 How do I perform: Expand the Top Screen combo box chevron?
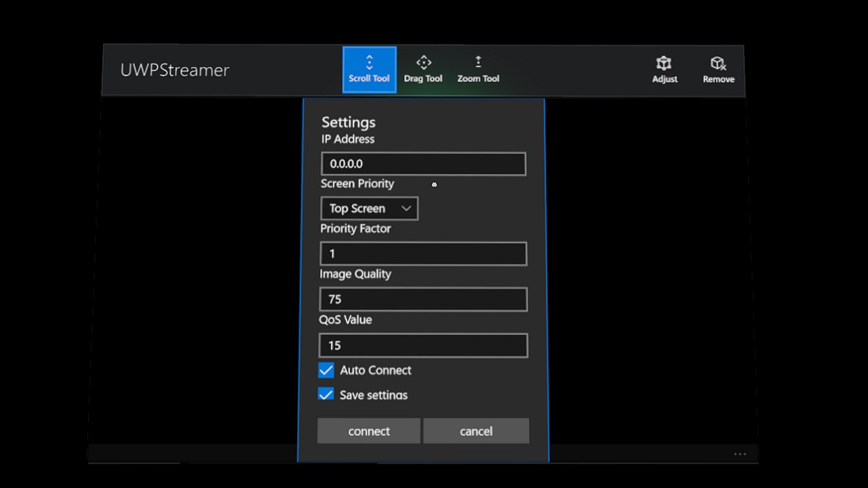(x=406, y=208)
